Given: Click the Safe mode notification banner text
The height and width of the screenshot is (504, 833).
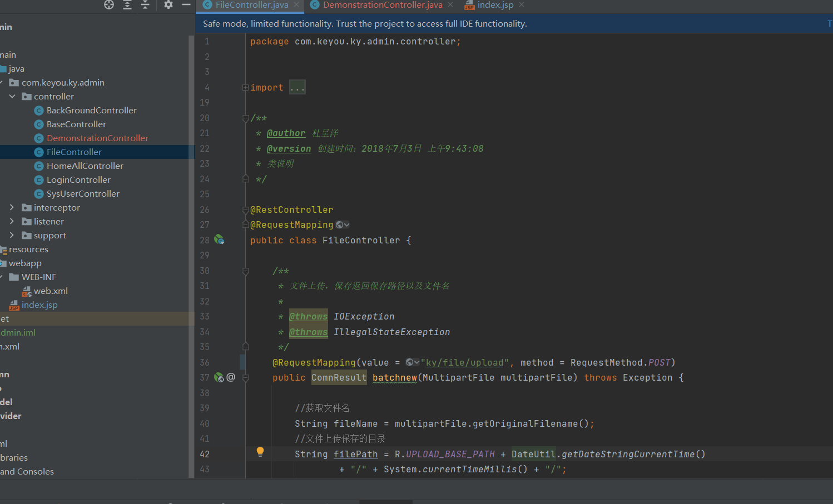Looking at the screenshot, I should click(365, 23).
